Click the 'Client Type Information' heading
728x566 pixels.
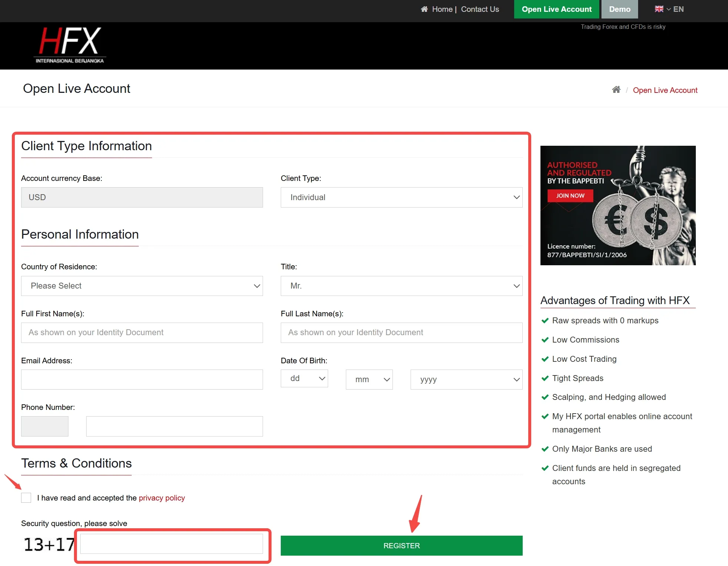[x=87, y=146]
